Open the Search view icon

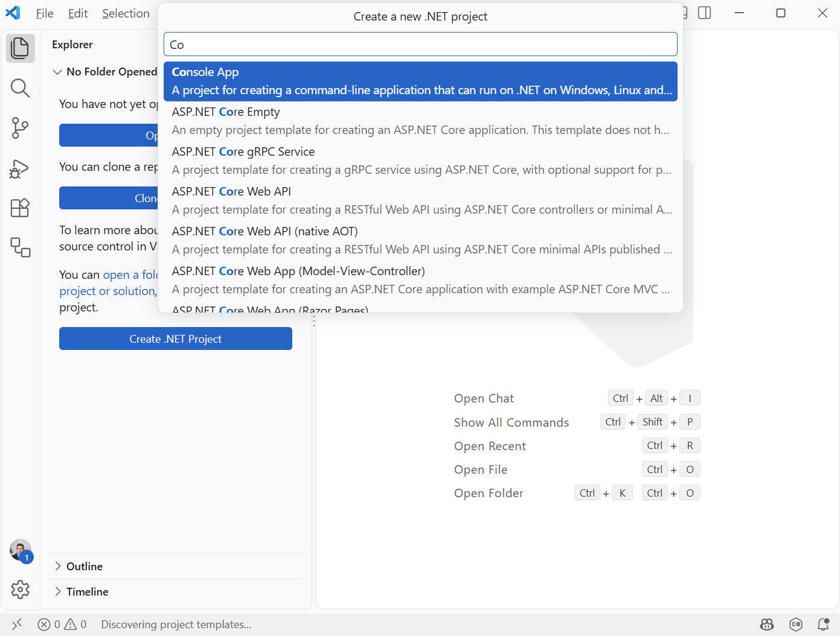[x=20, y=88]
